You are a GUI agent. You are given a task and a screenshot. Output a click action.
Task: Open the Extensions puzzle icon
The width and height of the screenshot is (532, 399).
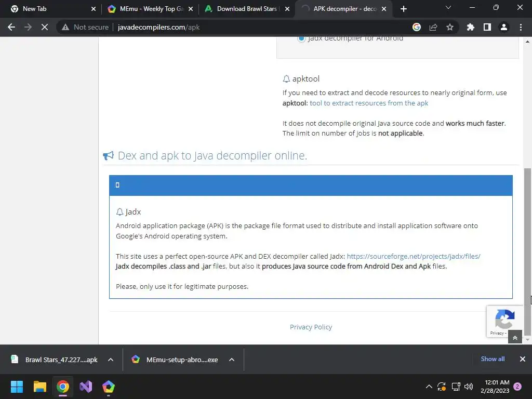[471, 27]
